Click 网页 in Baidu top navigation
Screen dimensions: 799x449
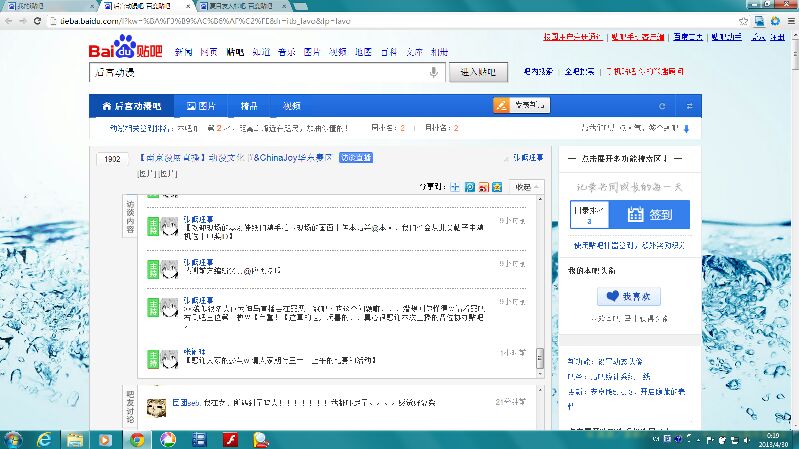coord(208,52)
